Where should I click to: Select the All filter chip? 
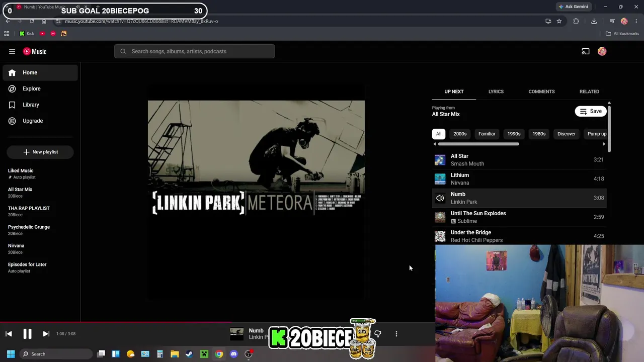click(x=439, y=134)
